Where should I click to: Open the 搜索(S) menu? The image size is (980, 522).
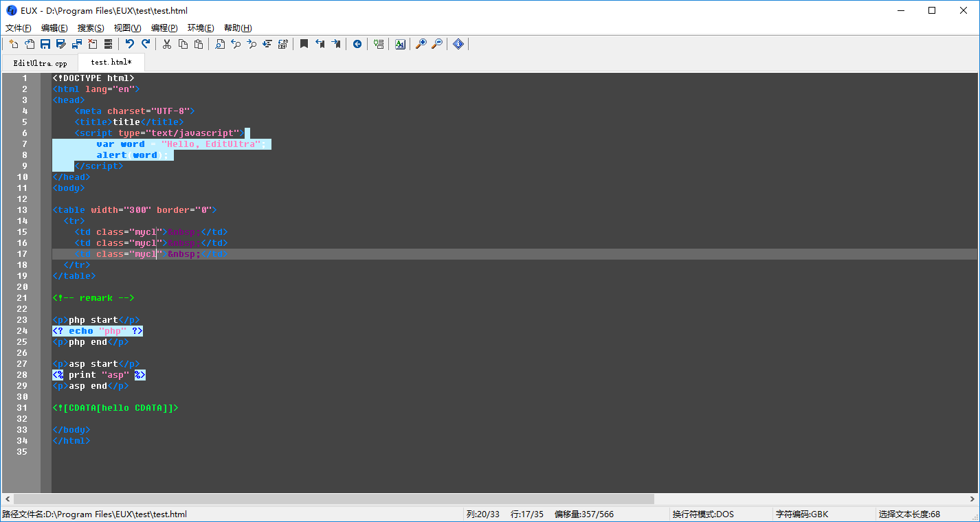[x=91, y=28]
